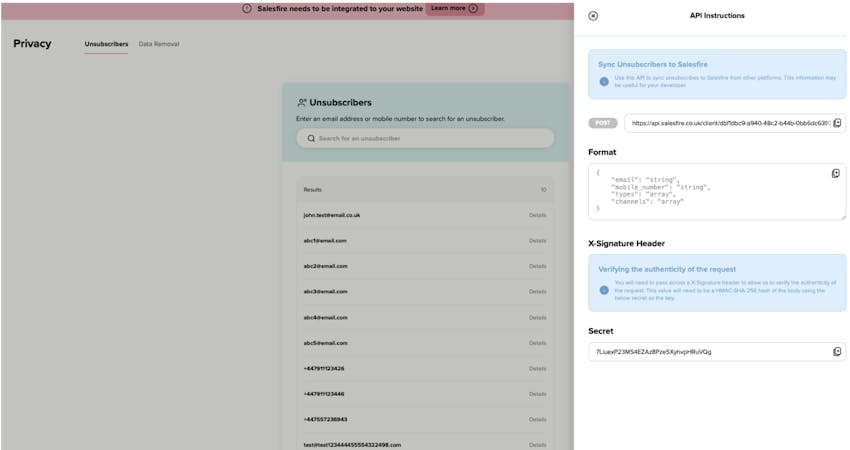The width and height of the screenshot is (850, 450).
Task: Select the +447911123446 entry
Action: point(324,394)
